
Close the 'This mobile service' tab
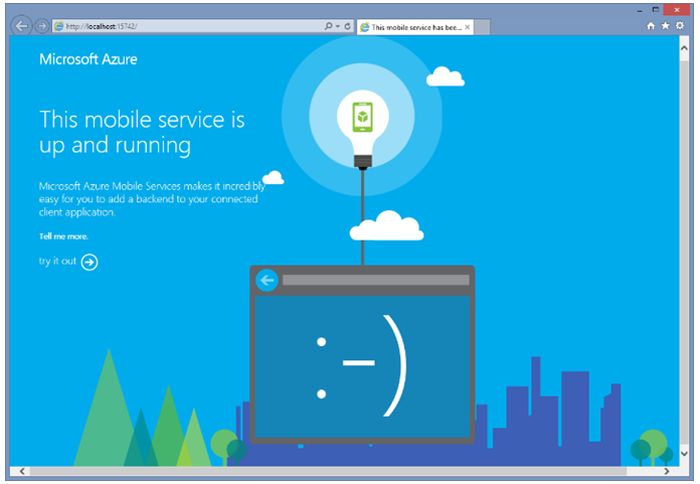click(x=467, y=27)
